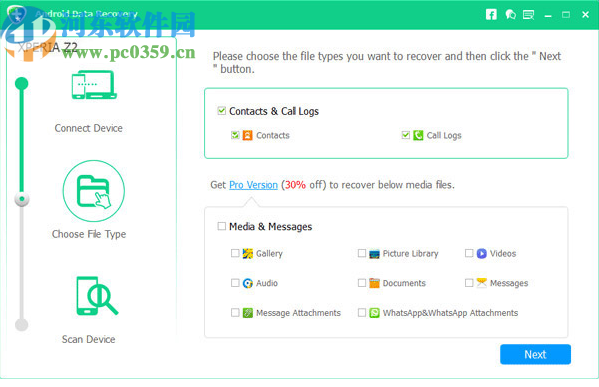Uncheck the Call Logs checkbox

(406, 135)
